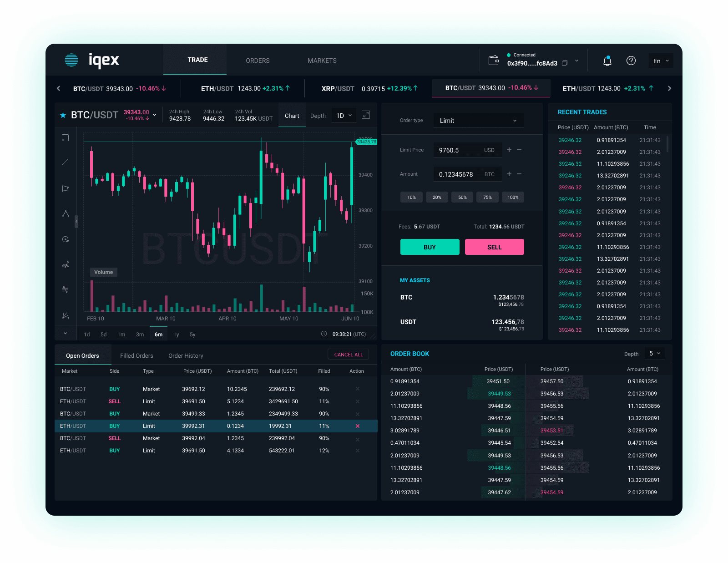
Task: Cancel the BTC/USDT 39692.12 order
Action: [358, 389]
